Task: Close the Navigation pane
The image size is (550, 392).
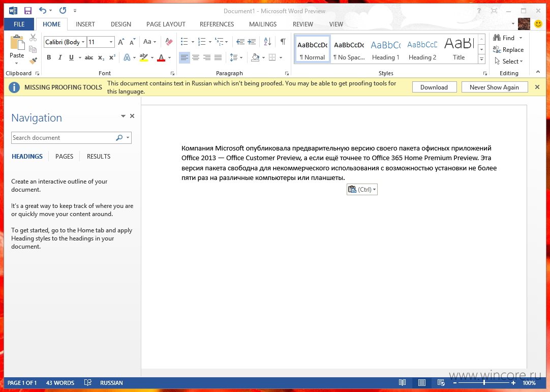Action: 132,116
